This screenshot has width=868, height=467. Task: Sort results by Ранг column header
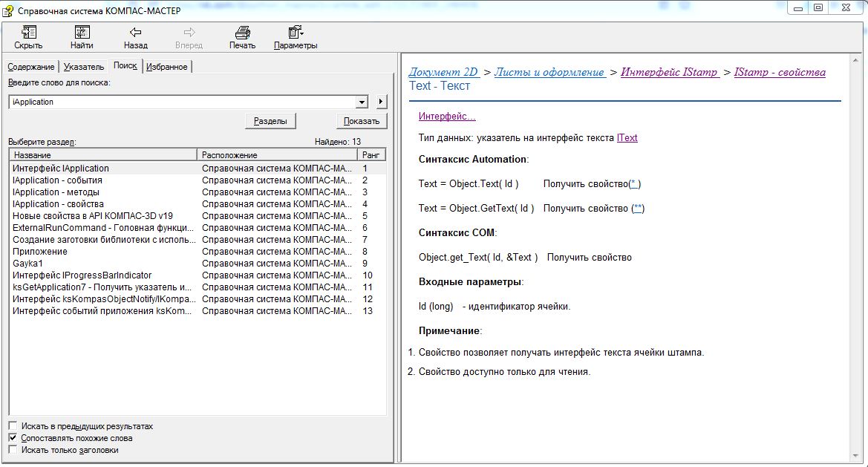pos(371,155)
